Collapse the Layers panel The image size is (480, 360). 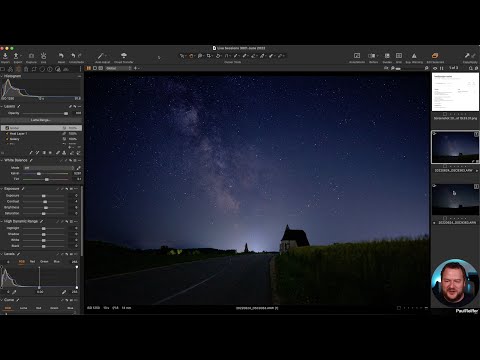coord(2,106)
